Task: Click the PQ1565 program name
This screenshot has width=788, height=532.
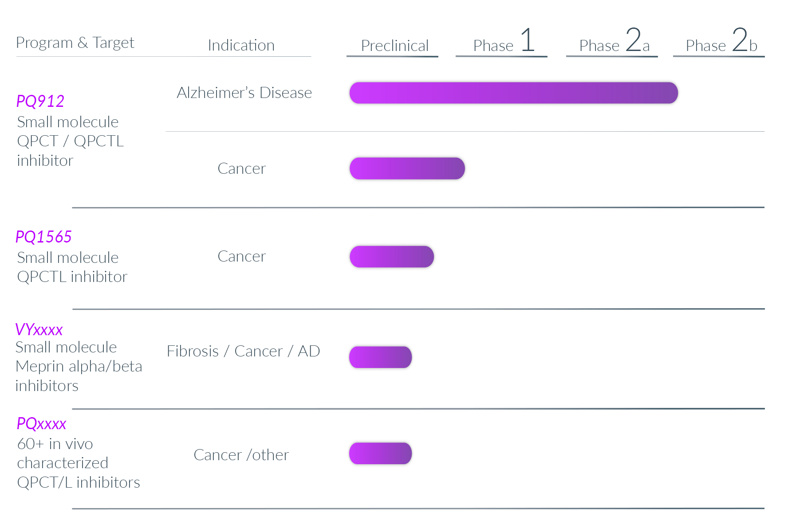Action: pos(43,237)
